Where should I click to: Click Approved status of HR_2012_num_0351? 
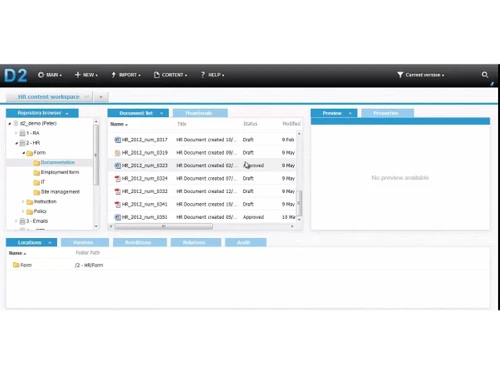pos(253,217)
